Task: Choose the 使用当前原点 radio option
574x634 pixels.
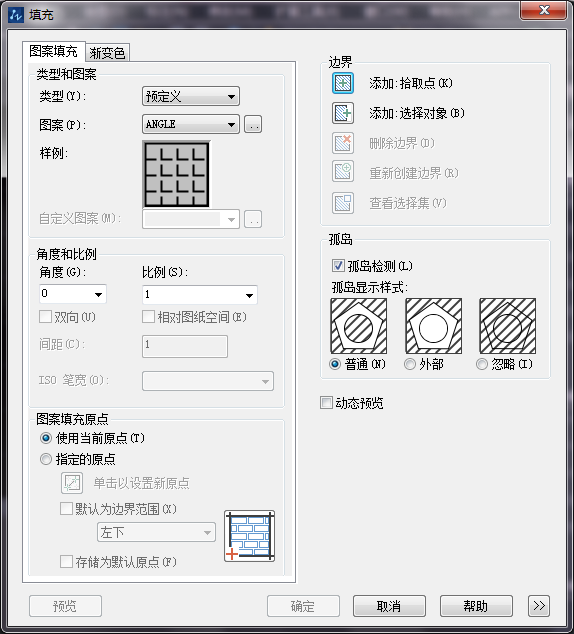Action: tap(46, 438)
